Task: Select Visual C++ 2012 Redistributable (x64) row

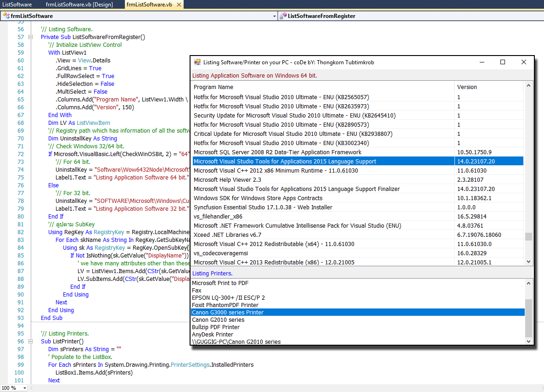Action: point(358,244)
